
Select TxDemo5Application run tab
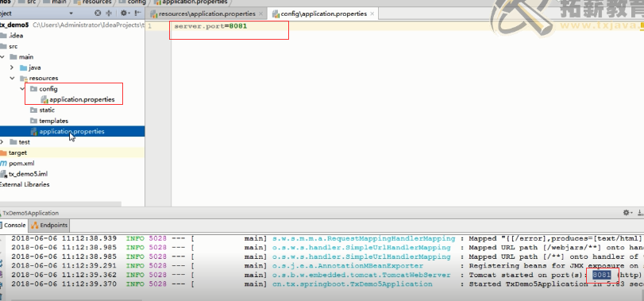point(31,213)
